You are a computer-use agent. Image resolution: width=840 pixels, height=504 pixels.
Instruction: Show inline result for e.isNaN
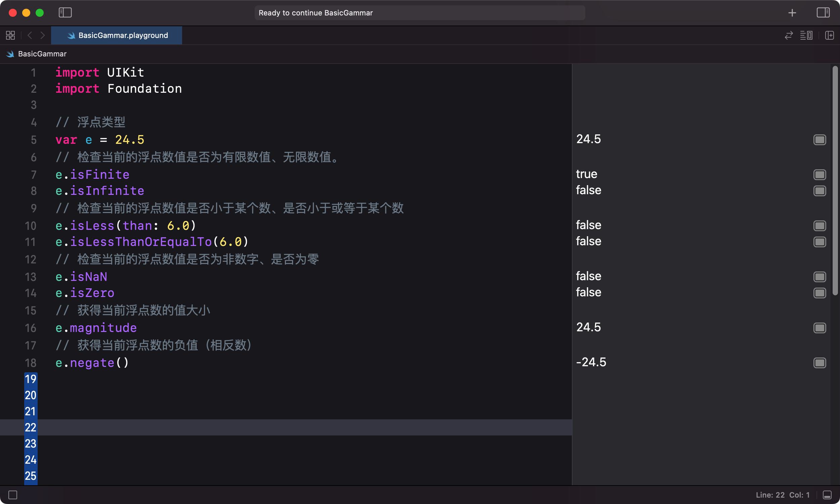(x=820, y=277)
